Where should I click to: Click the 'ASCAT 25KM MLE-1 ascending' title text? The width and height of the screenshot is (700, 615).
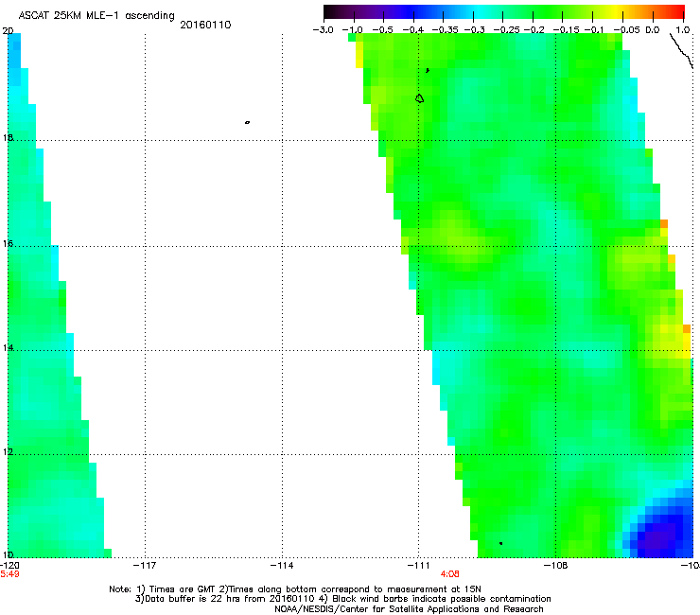[96, 16]
